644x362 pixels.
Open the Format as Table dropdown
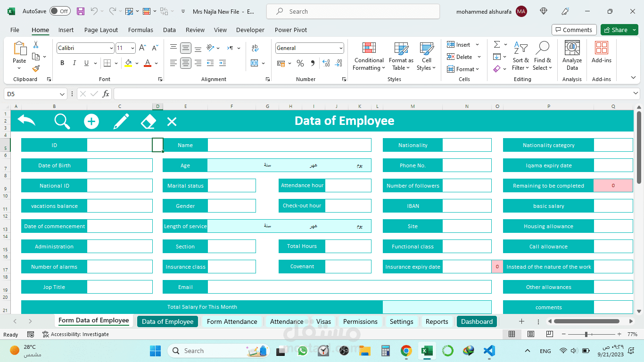coord(401,56)
